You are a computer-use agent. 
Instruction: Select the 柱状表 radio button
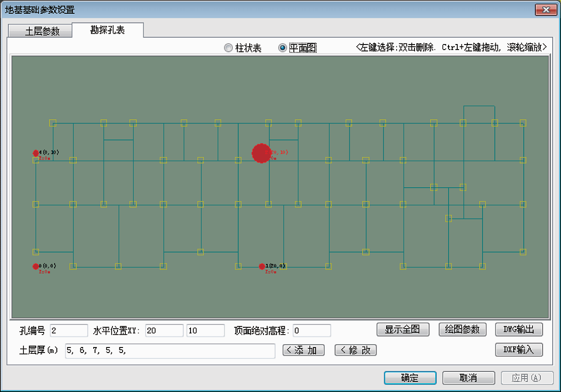point(228,48)
